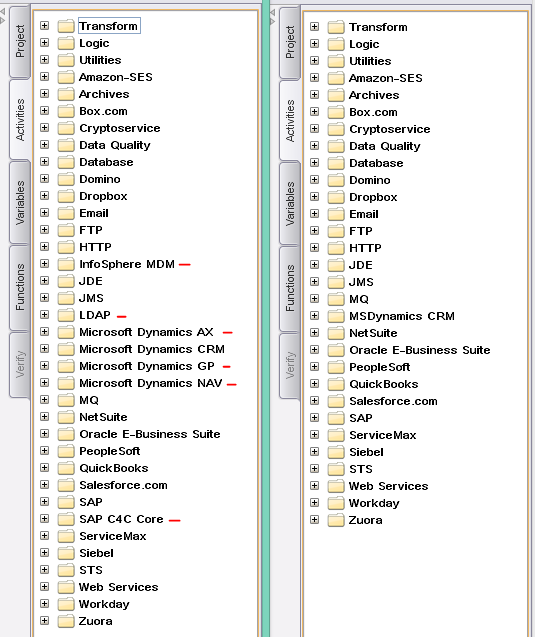Select the Activities tab in right panel
The height and width of the screenshot is (637, 535).
290,121
